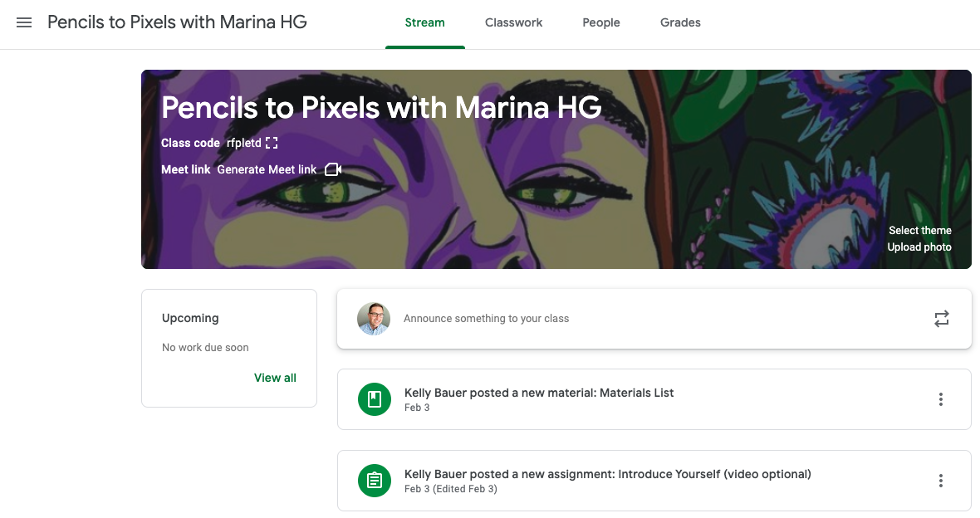Click the teacher profile photo

pos(374,319)
